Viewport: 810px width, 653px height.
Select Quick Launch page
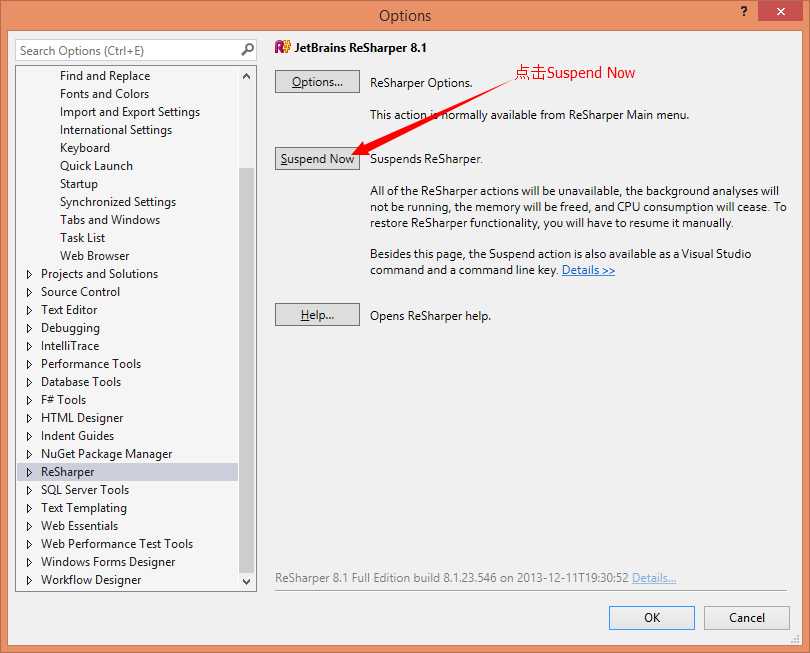[x=96, y=166]
